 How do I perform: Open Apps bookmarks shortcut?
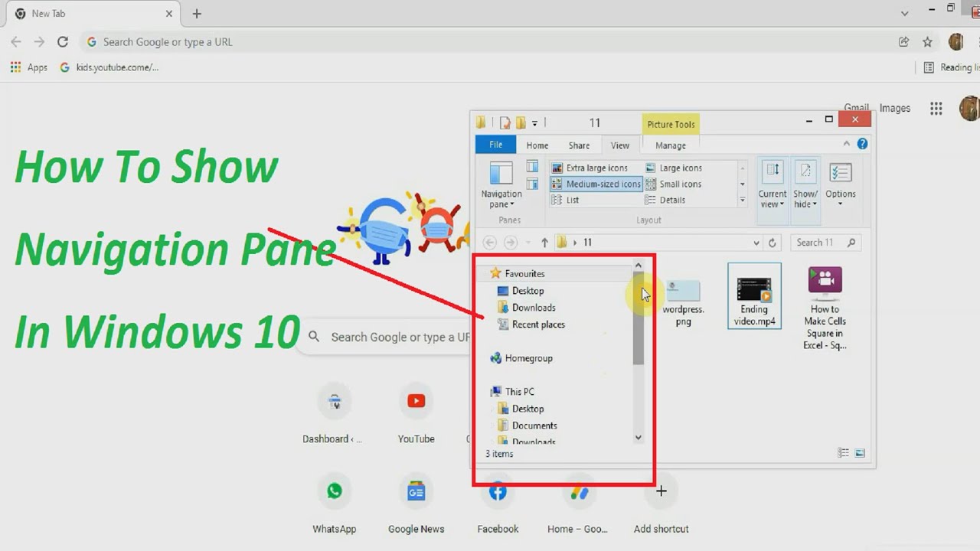pyautogui.click(x=29, y=67)
